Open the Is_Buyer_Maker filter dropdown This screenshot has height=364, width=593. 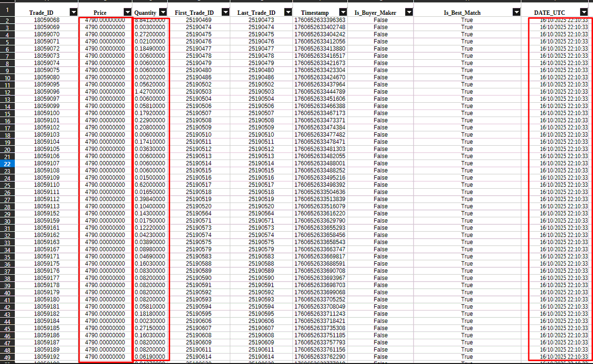click(x=408, y=12)
